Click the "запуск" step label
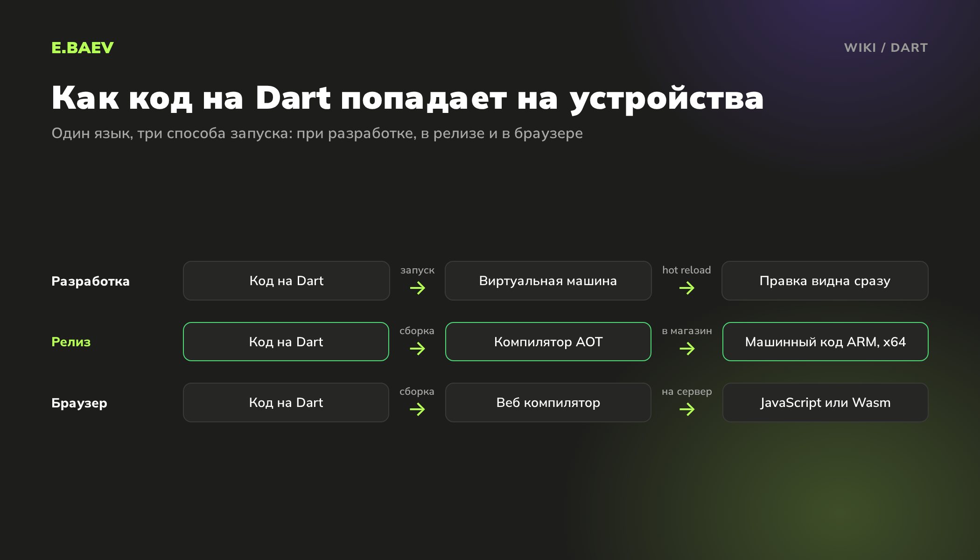980x560 pixels. [x=417, y=270]
